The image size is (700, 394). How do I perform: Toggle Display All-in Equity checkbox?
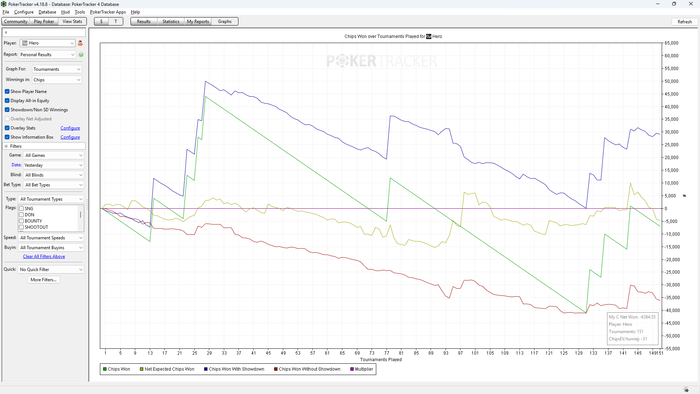tap(7, 101)
